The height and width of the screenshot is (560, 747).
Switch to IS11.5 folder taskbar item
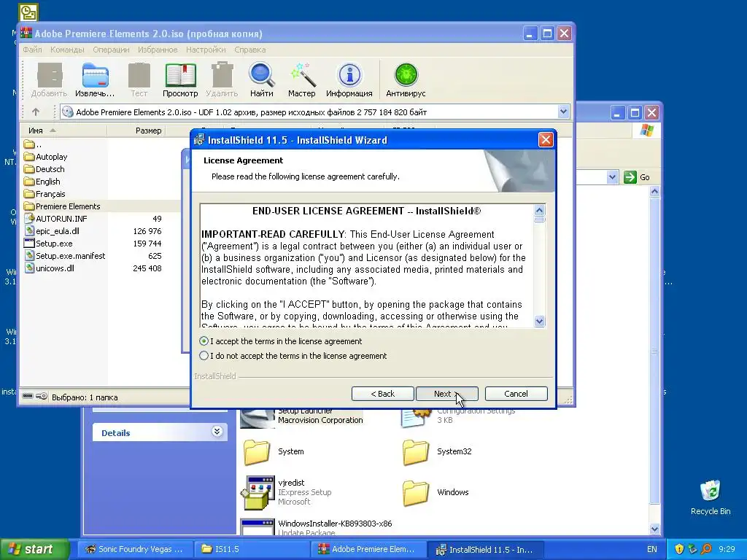coord(253,549)
